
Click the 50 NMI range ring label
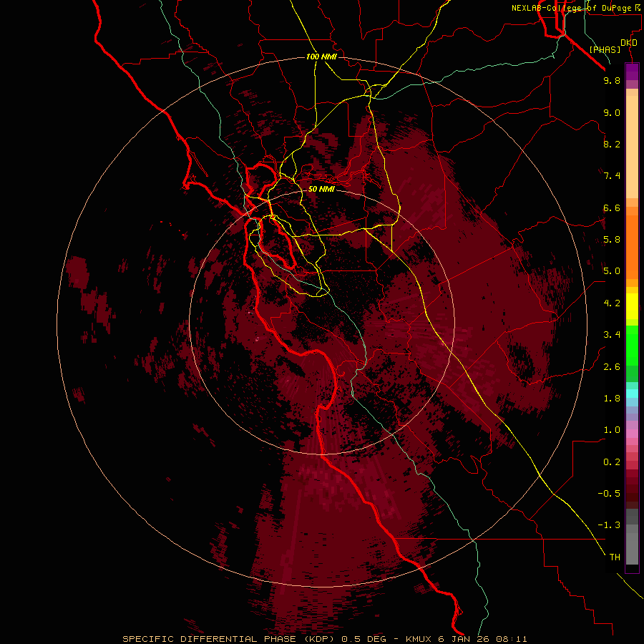[321, 189]
